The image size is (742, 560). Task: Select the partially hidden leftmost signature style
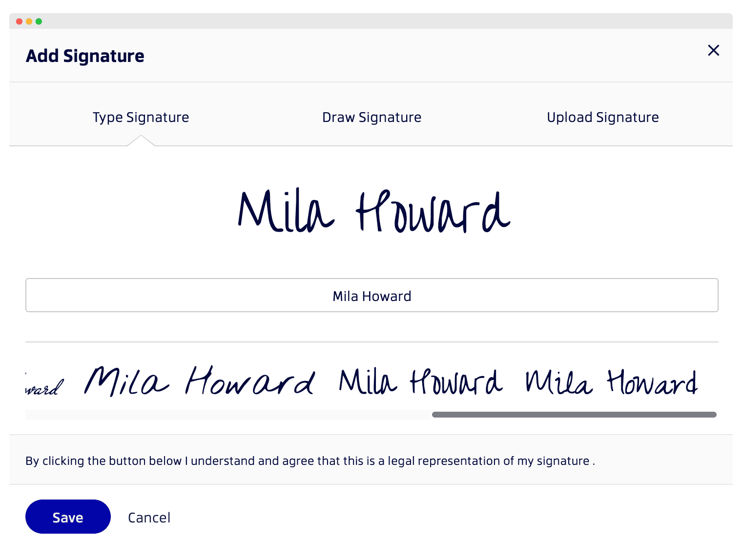point(41,385)
